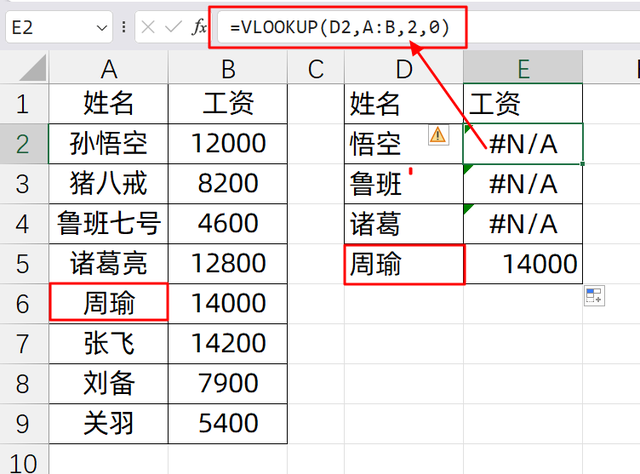
Task: Select cell with 关羽
Action: pyautogui.click(x=109, y=424)
